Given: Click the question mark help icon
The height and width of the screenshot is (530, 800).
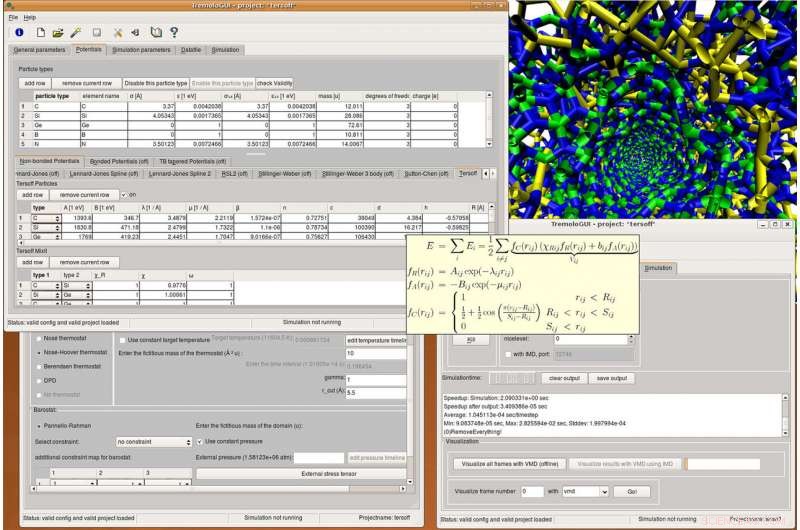Looking at the screenshot, I should [x=173, y=32].
